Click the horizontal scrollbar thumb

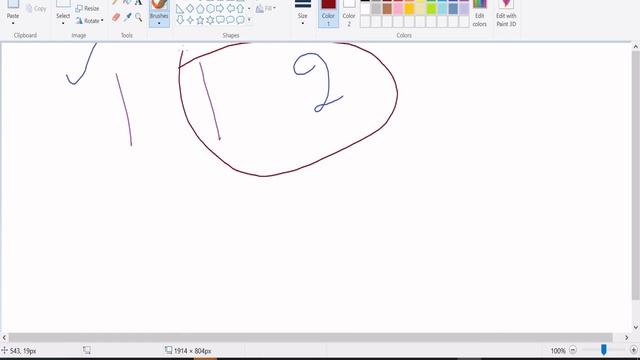311,338
